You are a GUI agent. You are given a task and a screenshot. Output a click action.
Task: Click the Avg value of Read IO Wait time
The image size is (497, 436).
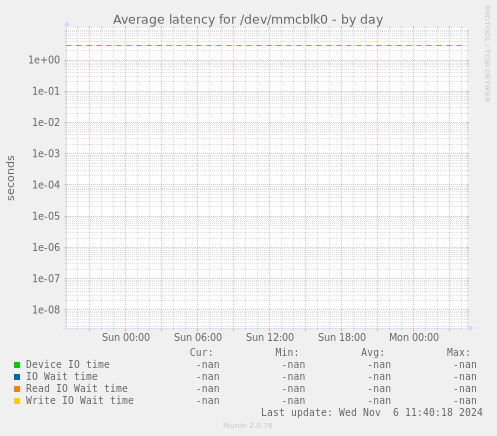coord(379,389)
